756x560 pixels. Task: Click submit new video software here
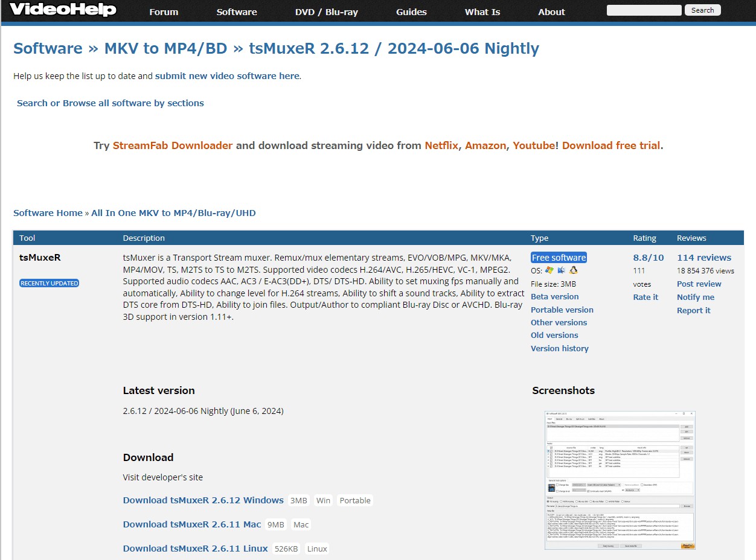click(x=227, y=76)
